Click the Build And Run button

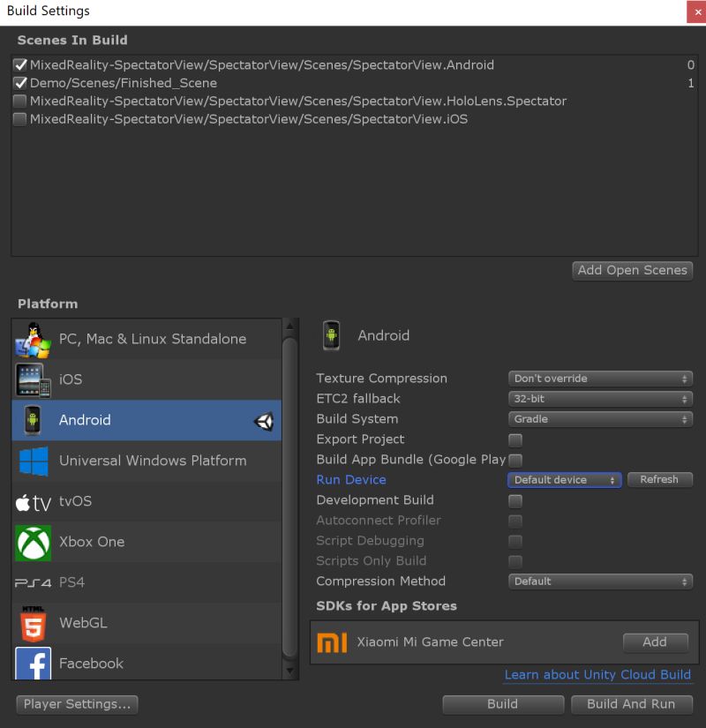click(632, 704)
